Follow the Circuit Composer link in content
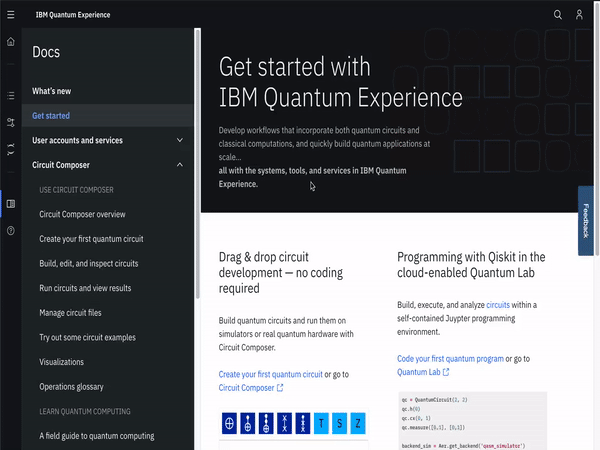This screenshot has height=450, width=600. tap(246, 388)
